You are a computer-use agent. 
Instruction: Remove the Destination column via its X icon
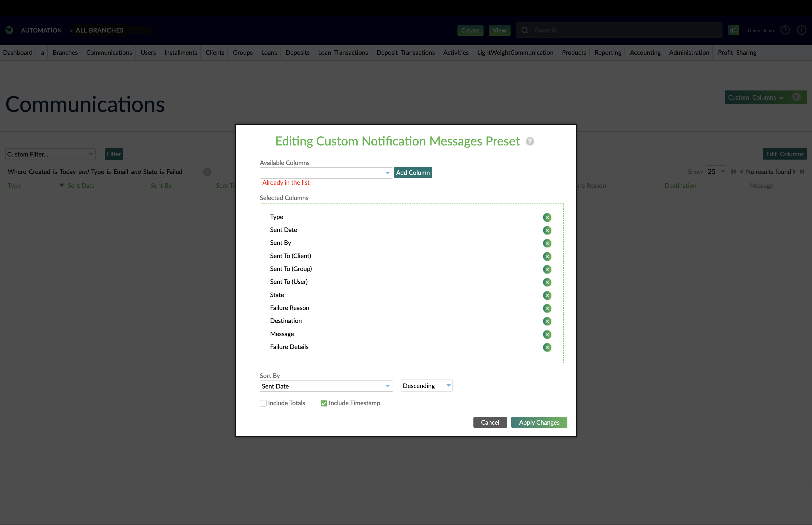[x=547, y=321]
